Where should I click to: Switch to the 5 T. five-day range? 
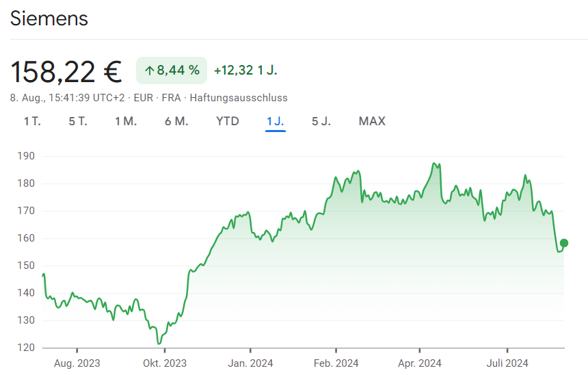click(x=78, y=121)
